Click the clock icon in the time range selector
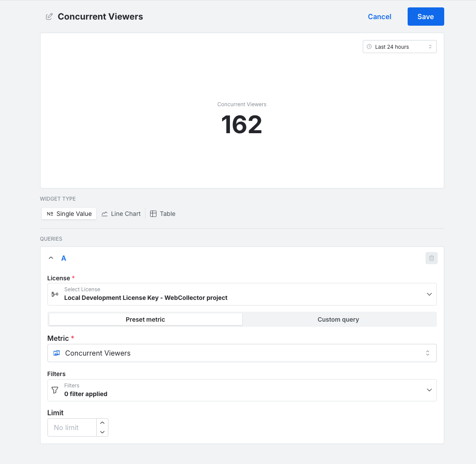 coord(369,47)
